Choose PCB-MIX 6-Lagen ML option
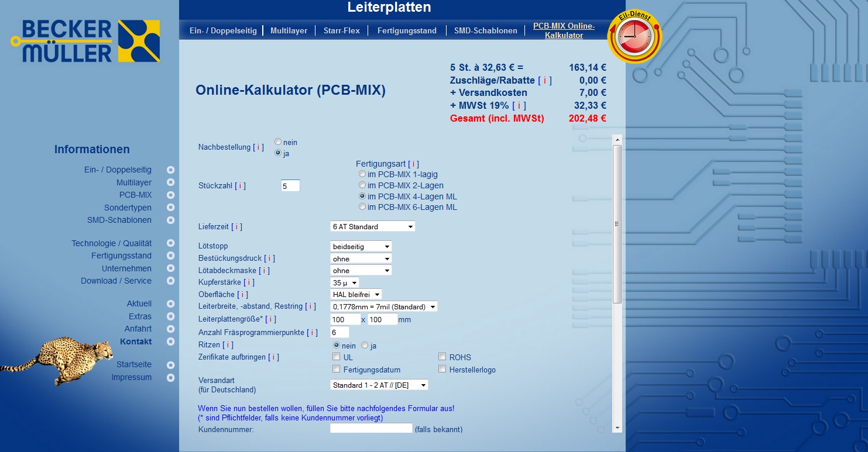The height and width of the screenshot is (452, 868). point(362,207)
